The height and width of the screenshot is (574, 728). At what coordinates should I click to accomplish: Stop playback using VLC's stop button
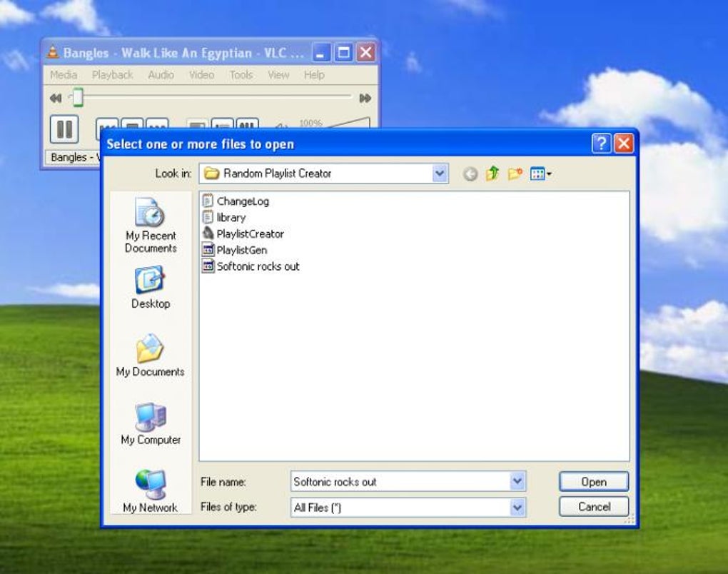click(x=132, y=124)
